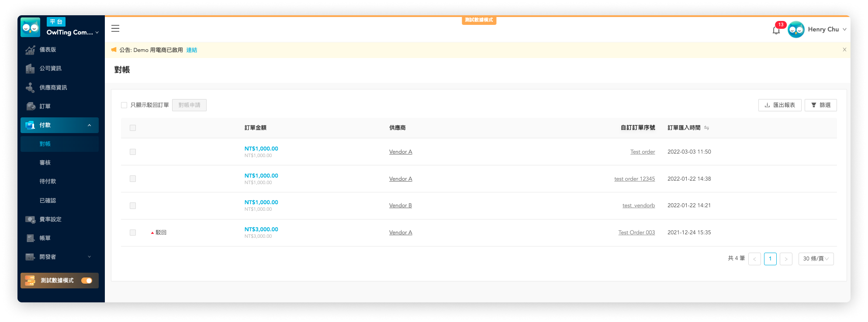Screen dimensions: 868x322
Task: Check 只顯示駁回訂單 checkbox
Action: 124,105
